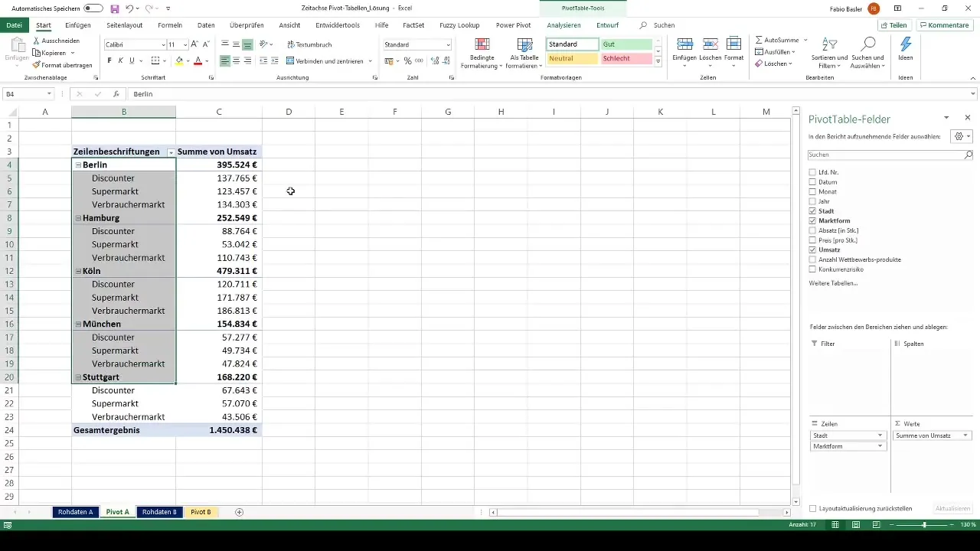Open Sortieren und Filtern

click(x=830, y=53)
